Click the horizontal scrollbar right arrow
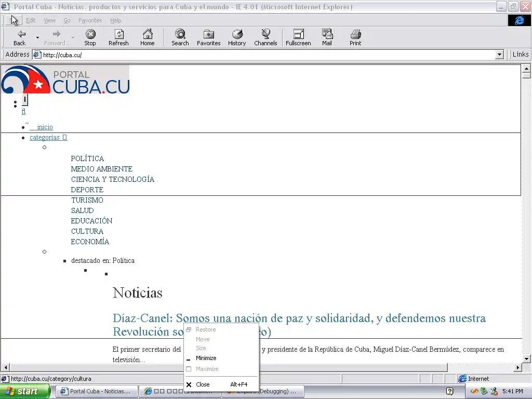This screenshot has width=532, height=399. pyautogui.click(x=518, y=367)
